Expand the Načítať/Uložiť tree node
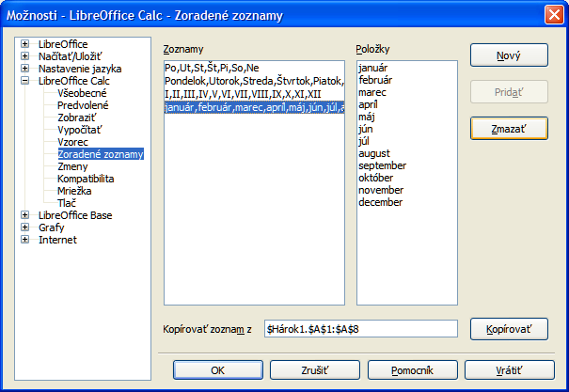 pos(24,56)
